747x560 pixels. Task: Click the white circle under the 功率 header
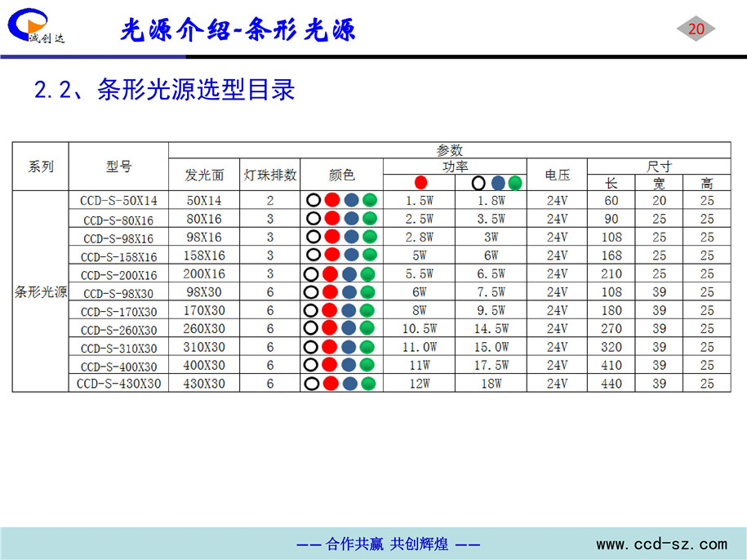click(x=478, y=182)
